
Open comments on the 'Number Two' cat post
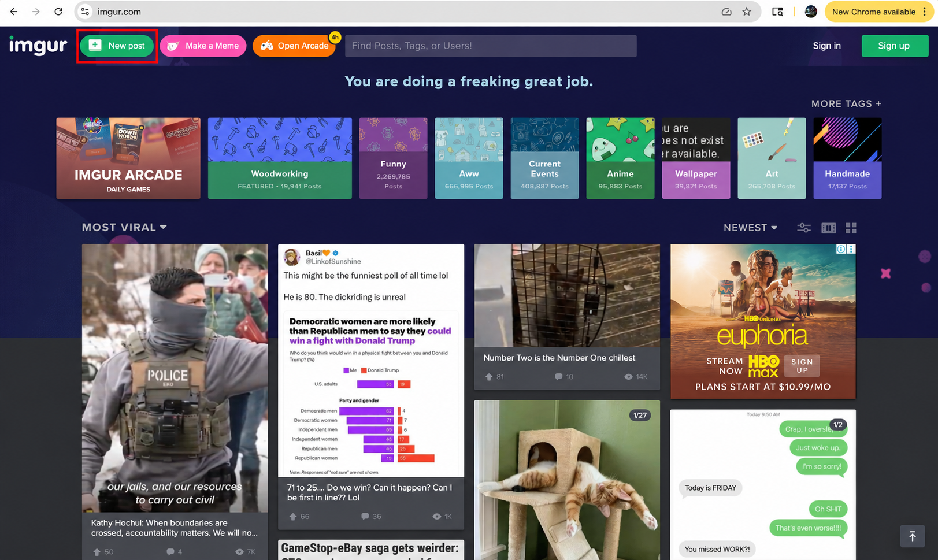[x=558, y=377]
